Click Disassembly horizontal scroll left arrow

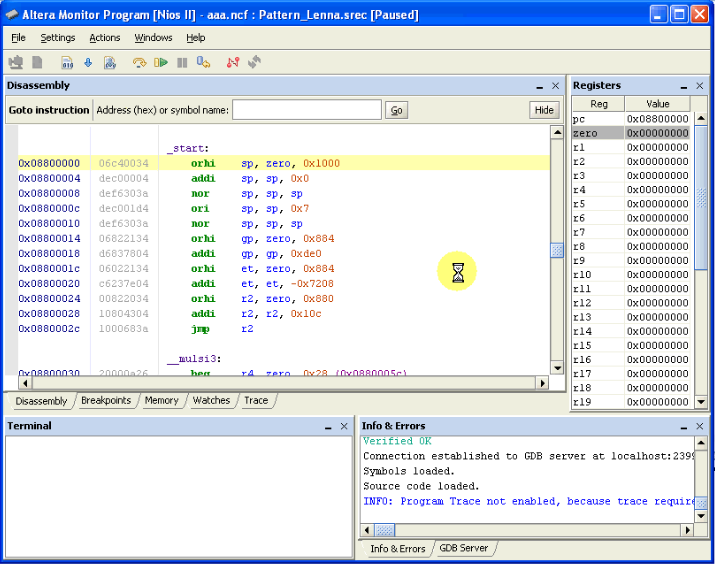pyautogui.click(x=25, y=383)
